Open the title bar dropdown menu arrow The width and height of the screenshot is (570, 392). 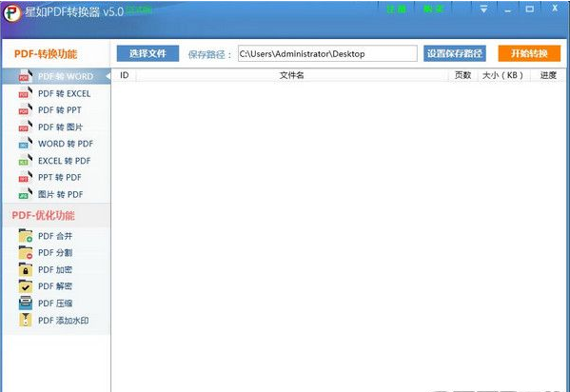[483, 9]
